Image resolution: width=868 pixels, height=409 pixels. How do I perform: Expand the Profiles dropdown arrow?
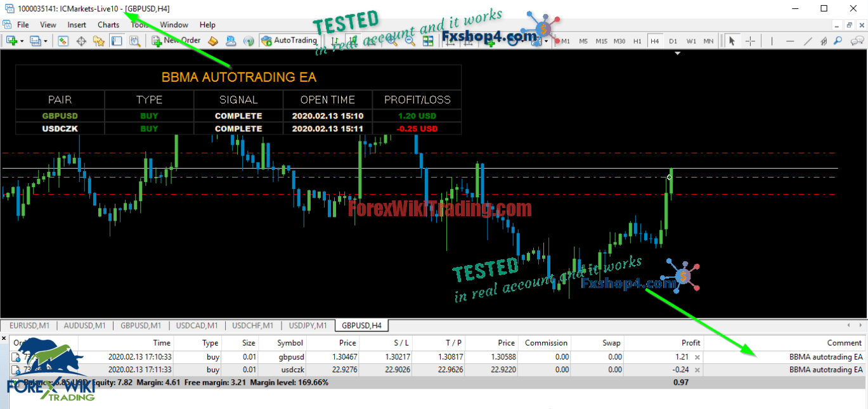(x=45, y=41)
